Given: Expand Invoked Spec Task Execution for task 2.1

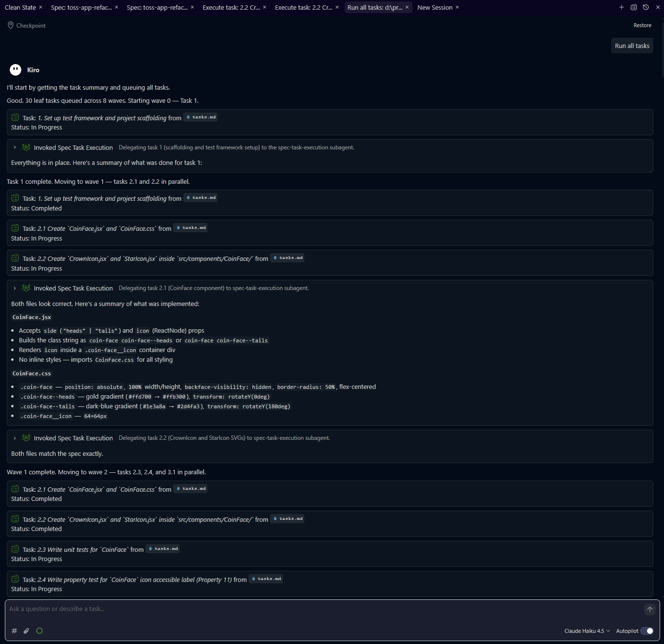Looking at the screenshot, I should (x=15, y=288).
